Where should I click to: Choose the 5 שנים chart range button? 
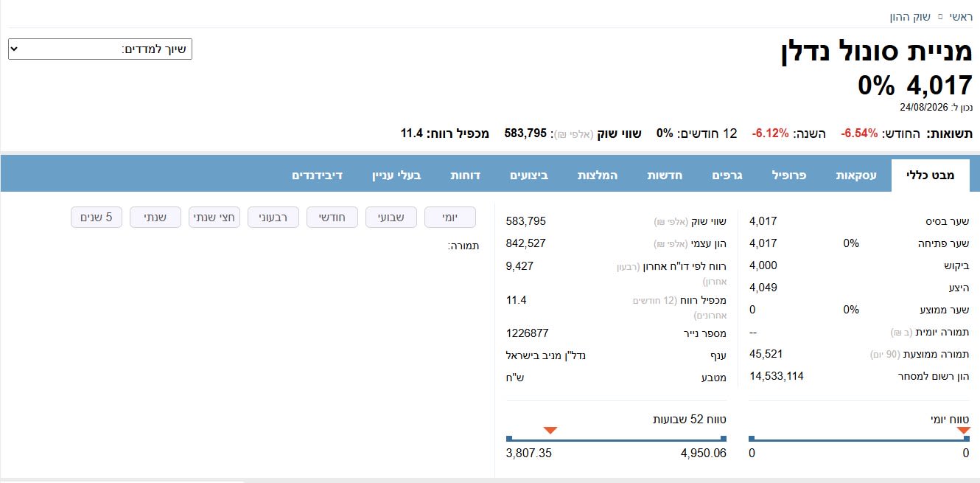click(96, 217)
